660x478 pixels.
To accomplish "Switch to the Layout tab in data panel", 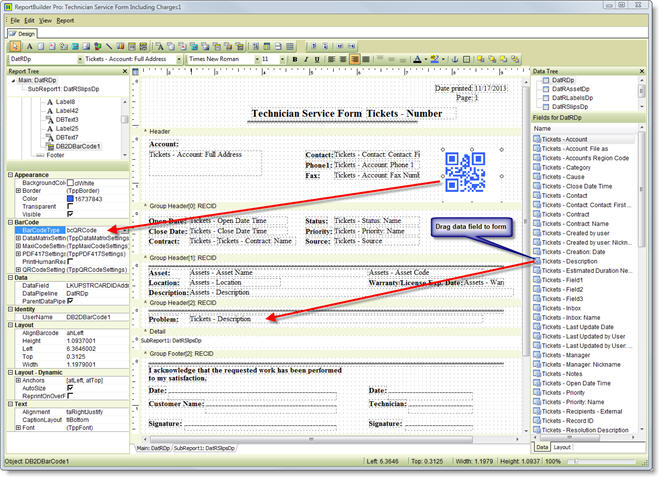I will click(563, 446).
